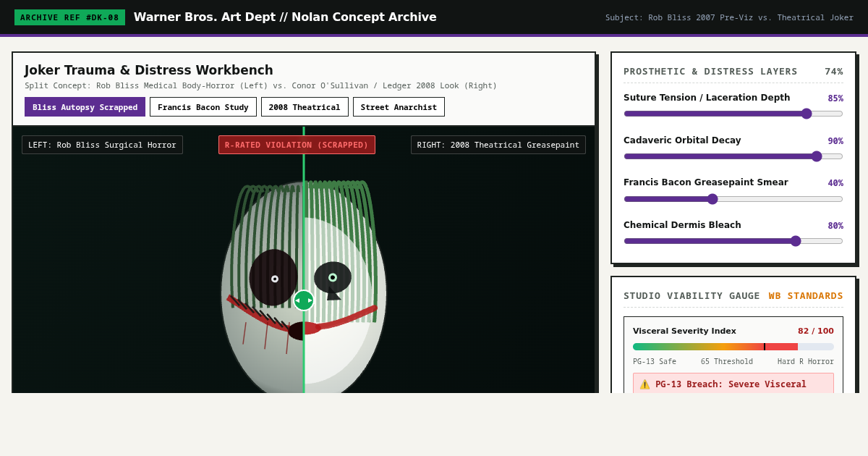868x456 pixels.
Task: Click the STUDIO VIABILITY GAUGE heading
Action: point(692,296)
